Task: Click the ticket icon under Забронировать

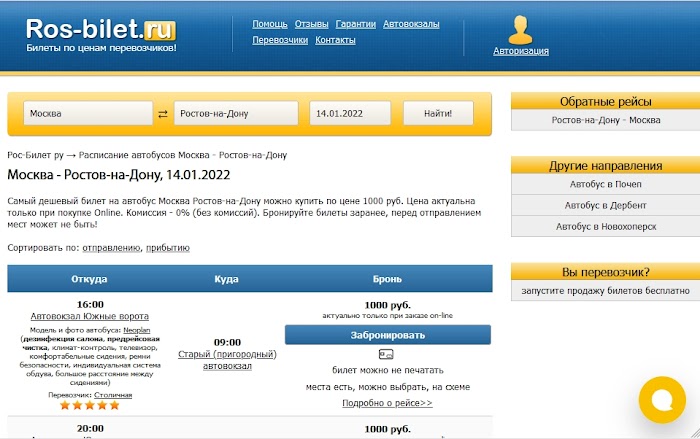Action: coord(386,354)
